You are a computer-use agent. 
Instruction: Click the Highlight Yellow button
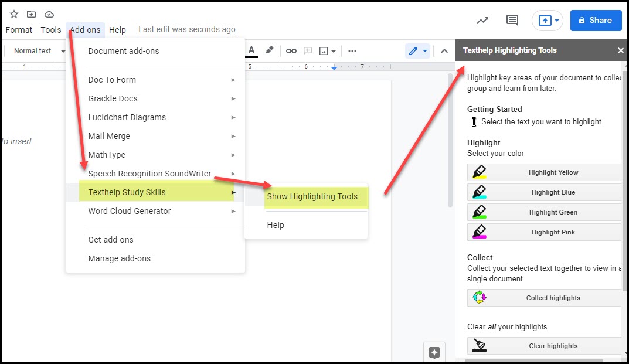545,172
